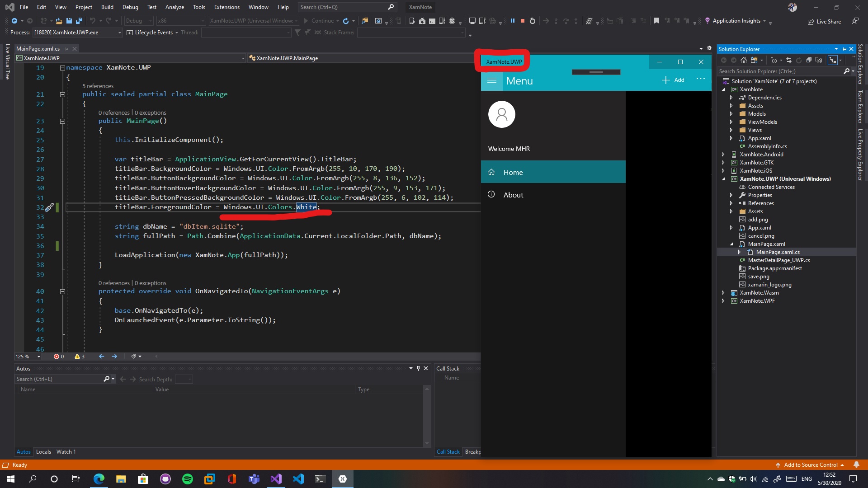Toggle auto-hide on Solution Explorer
Image resolution: width=868 pixels, height=488 pixels.
844,49
